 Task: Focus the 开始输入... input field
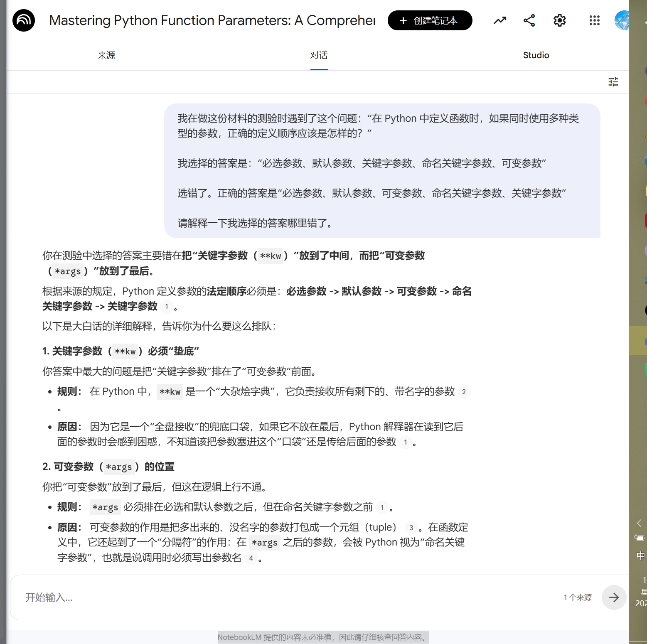click(x=291, y=597)
